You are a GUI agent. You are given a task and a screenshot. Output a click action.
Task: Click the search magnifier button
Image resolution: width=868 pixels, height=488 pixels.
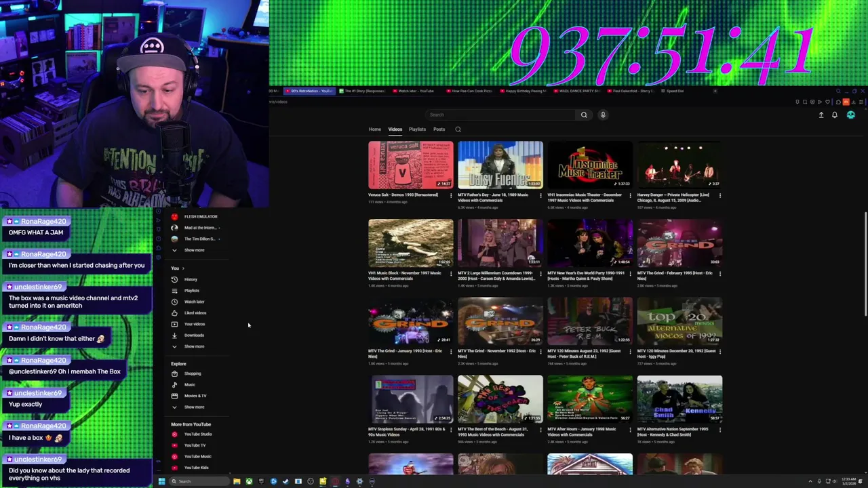[584, 115]
